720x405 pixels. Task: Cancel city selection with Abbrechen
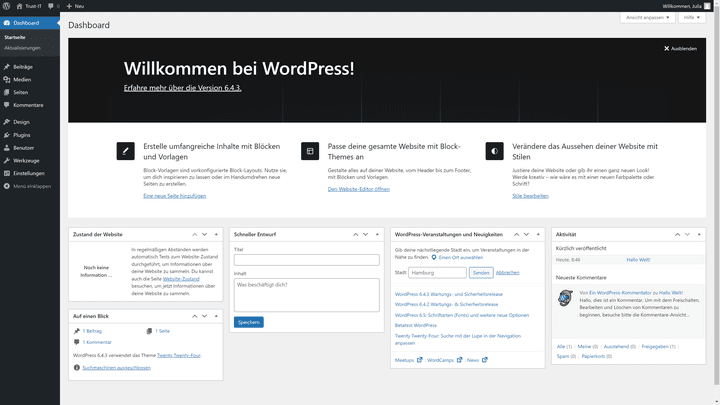click(507, 273)
